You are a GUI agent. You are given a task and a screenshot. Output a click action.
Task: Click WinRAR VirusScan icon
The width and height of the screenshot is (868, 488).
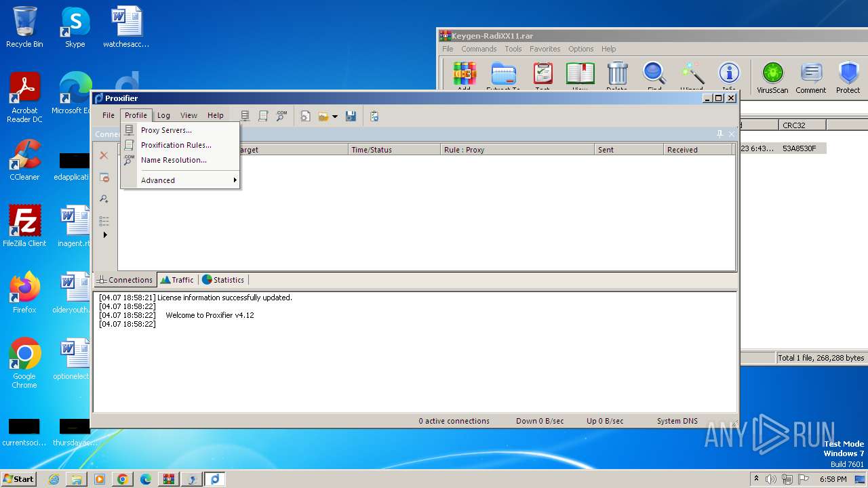tap(772, 78)
